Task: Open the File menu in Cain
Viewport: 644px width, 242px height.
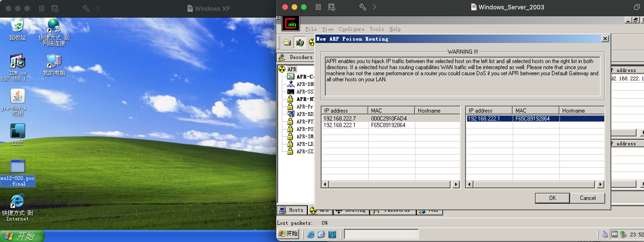Action: [x=311, y=29]
